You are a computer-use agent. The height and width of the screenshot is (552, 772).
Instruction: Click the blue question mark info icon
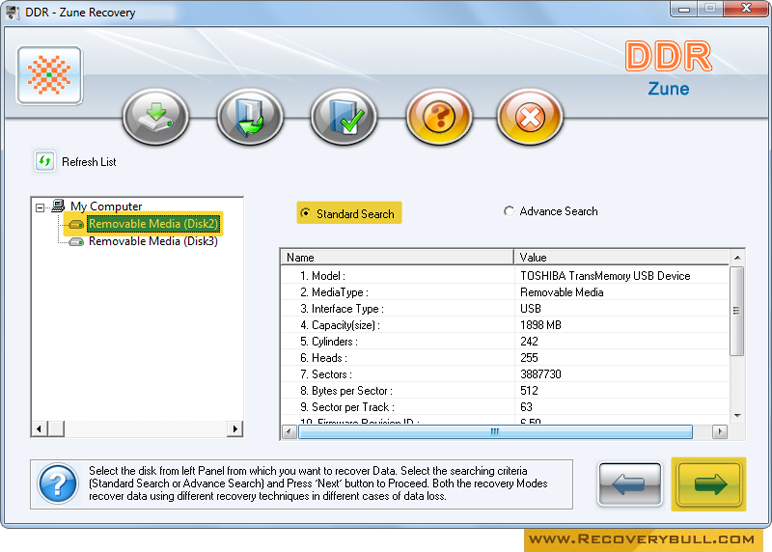pyautogui.click(x=58, y=484)
